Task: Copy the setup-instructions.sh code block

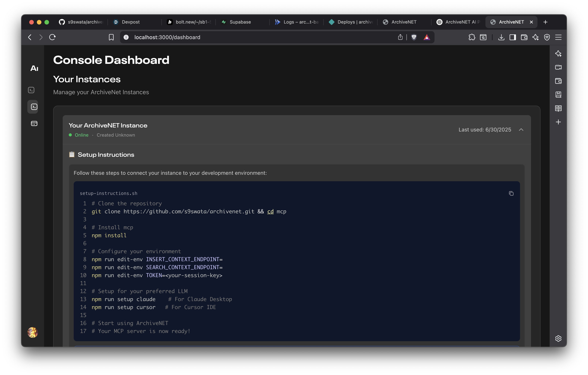Action: pos(511,194)
